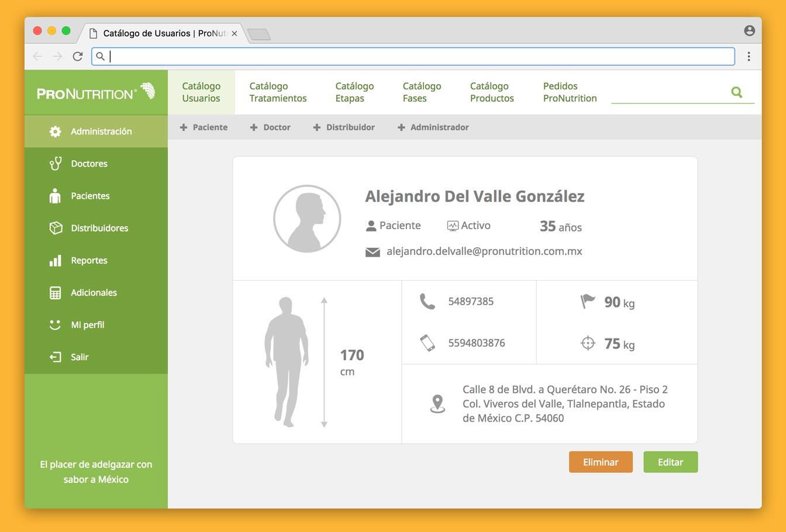Click the green search magnifier icon
Viewport: 786px width, 532px height.
tap(736, 92)
